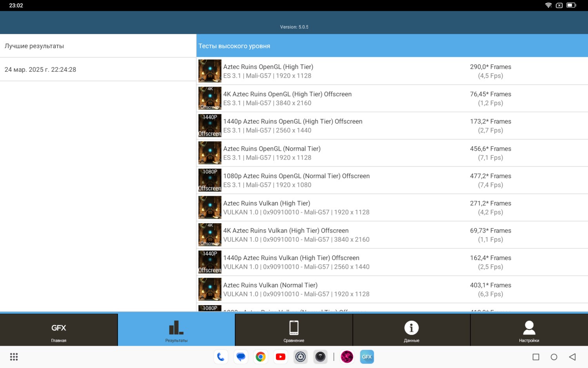Open the GFX home tab
This screenshot has height=368, width=588.
pos(59,330)
